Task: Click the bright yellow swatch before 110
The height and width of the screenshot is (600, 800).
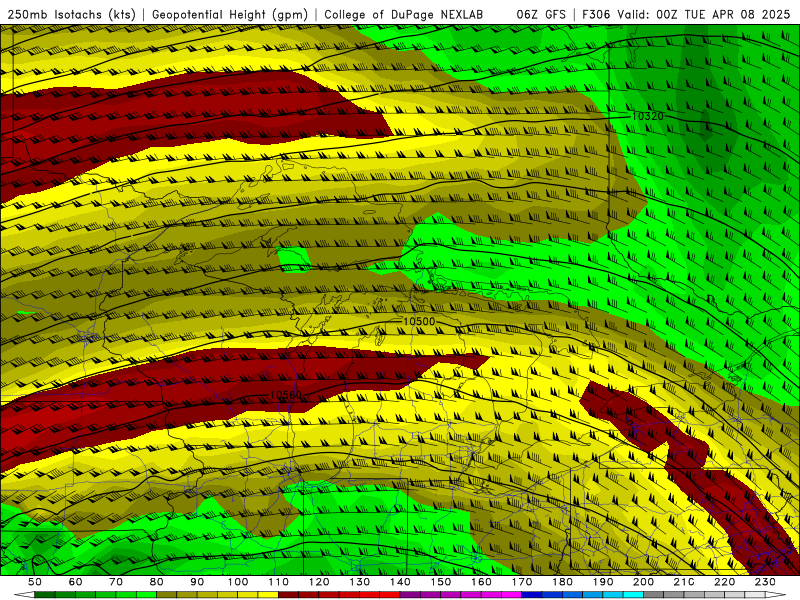Action: 268,594
